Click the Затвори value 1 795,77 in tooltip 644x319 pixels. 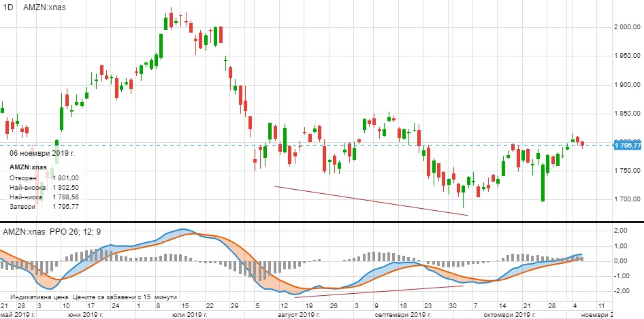(x=66, y=207)
